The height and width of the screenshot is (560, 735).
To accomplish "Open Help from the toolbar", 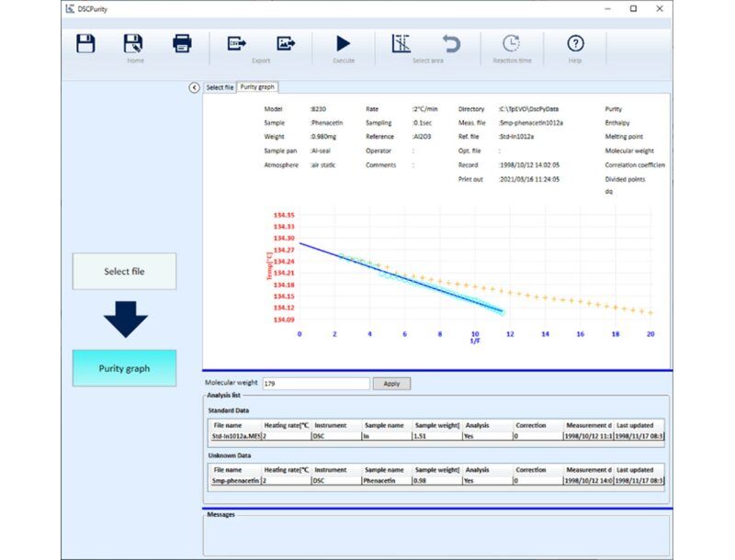I will (575, 43).
